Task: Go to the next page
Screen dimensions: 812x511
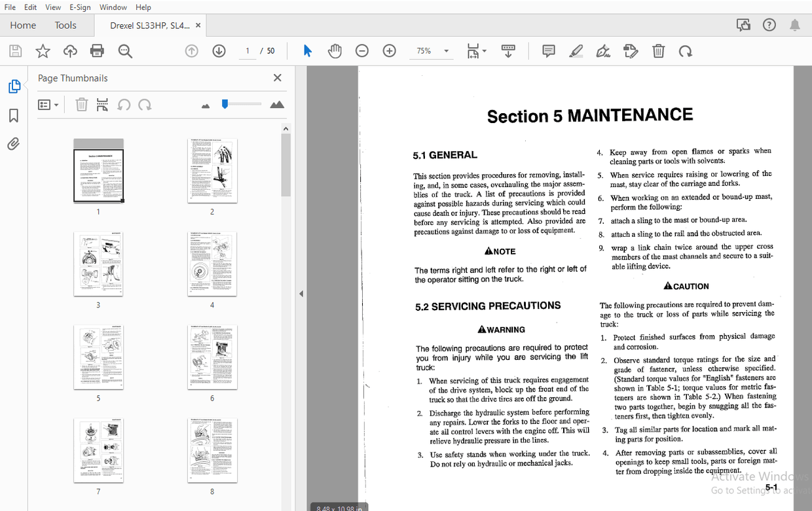Action: pos(219,50)
